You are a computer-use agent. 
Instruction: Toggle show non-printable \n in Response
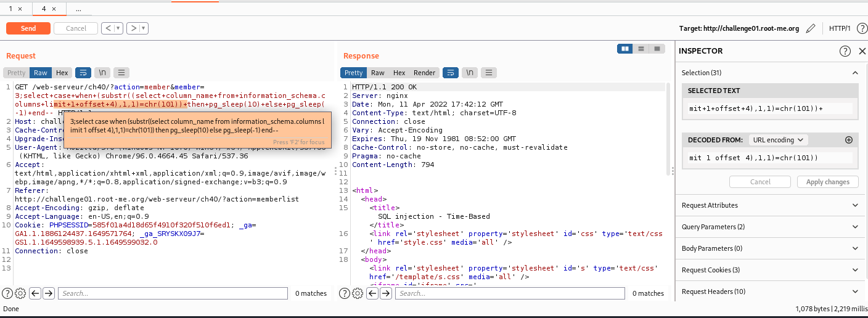click(470, 73)
